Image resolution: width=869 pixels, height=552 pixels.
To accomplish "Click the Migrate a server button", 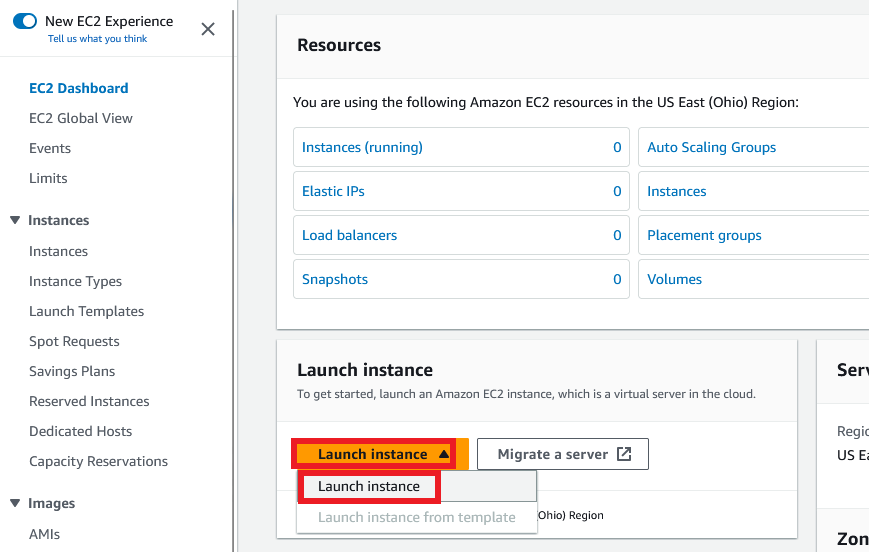I will (563, 454).
